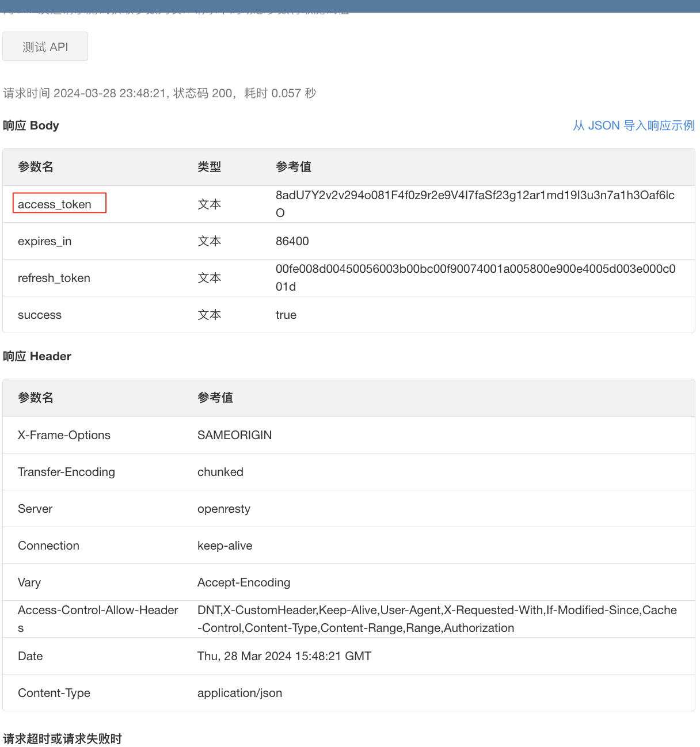Click 文本 type in the expires_in row

click(209, 241)
